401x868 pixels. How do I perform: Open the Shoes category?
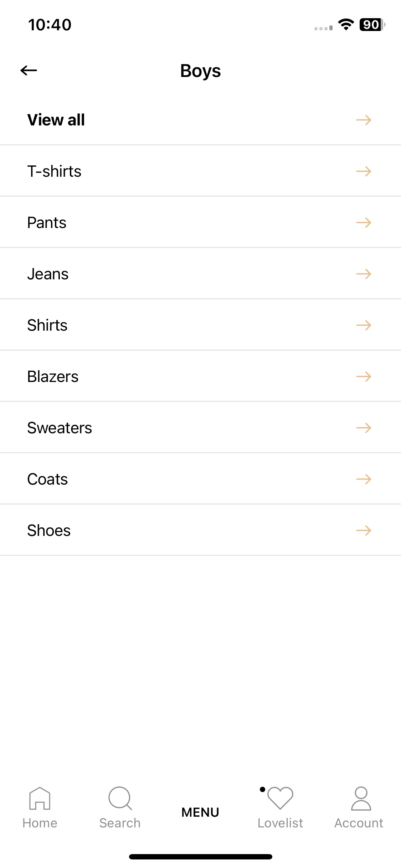(x=200, y=530)
